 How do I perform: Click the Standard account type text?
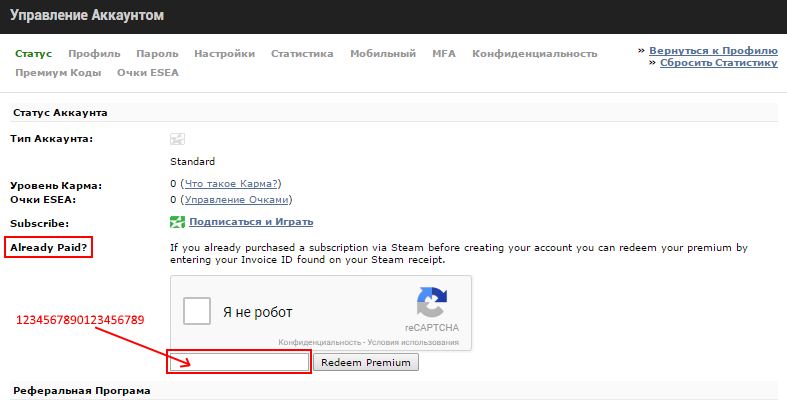193,162
